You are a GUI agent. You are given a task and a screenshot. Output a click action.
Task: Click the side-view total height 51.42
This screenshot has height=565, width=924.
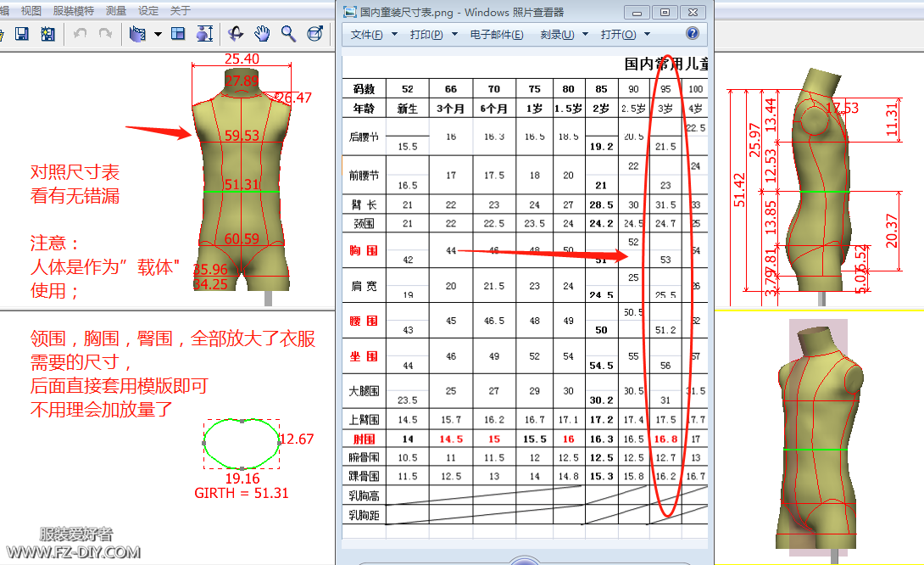coord(739,190)
